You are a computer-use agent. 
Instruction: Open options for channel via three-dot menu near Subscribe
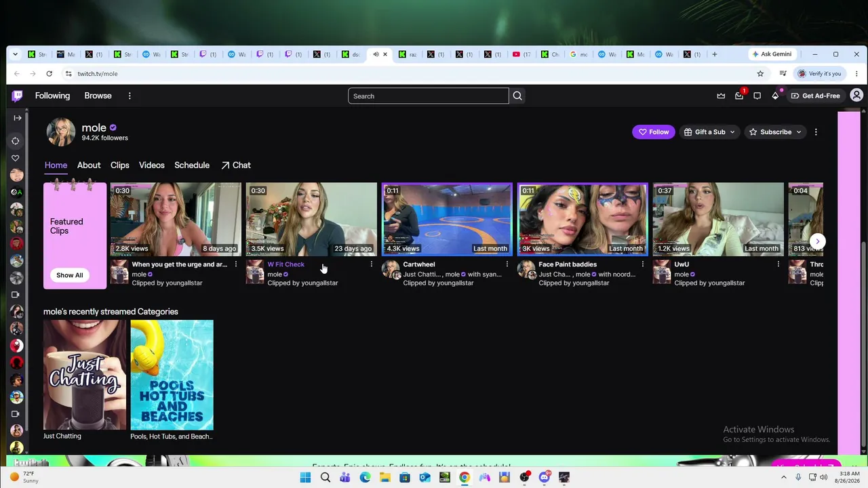(x=816, y=132)
